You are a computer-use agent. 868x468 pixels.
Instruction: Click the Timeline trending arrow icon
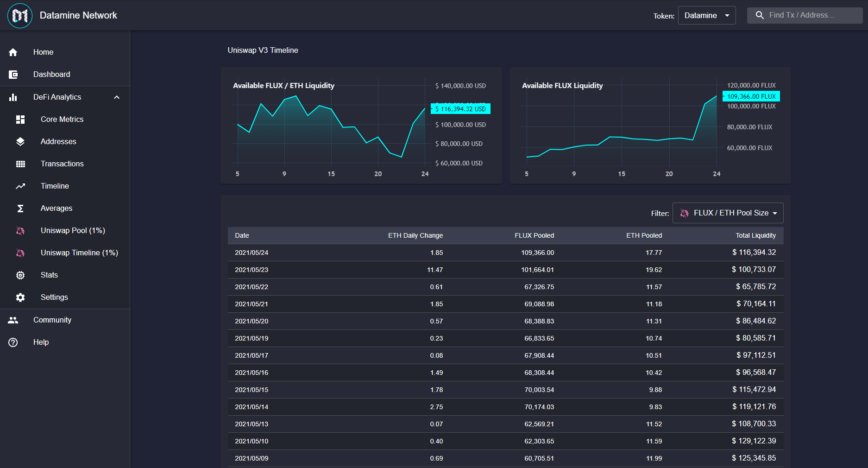pos(20,186)
